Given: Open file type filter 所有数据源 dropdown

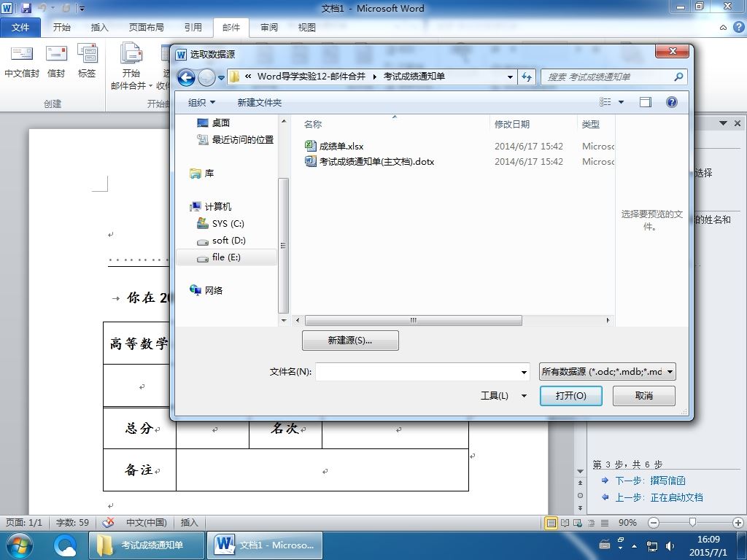Looking at the screenshot, I should [x=608, y=371].
